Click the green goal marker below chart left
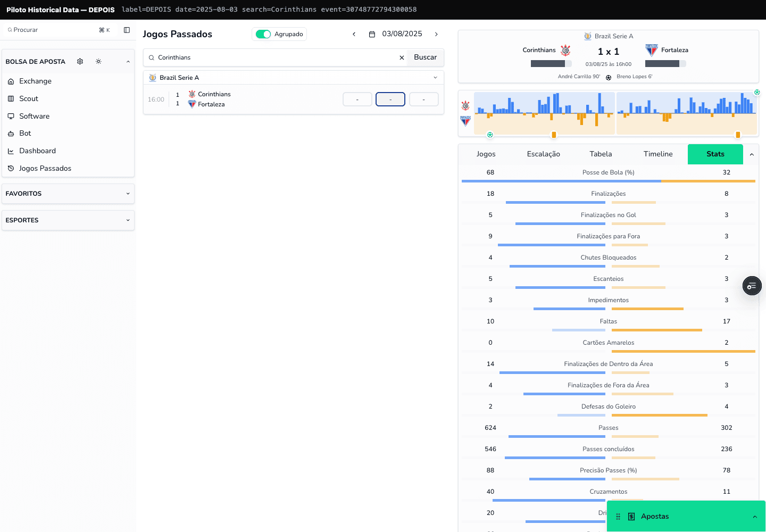The height and width of the screenshot is (532, 766). [490, 135]
